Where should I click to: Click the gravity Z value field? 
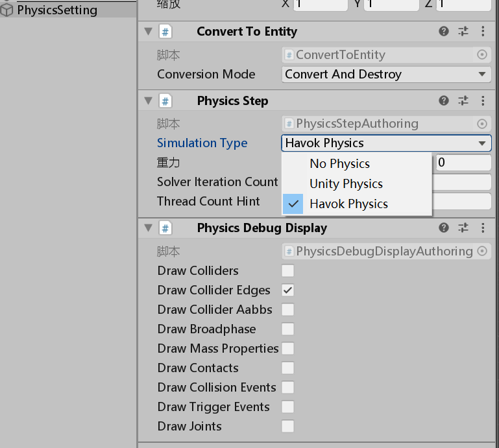463,163
